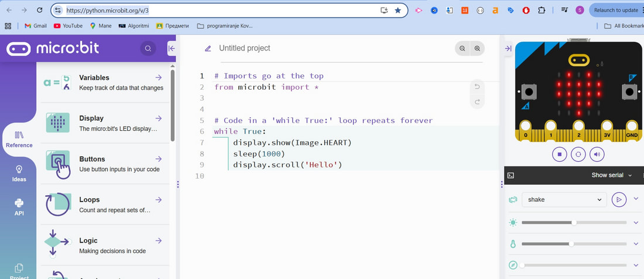Viewport: 644px width, 279px height.
Task: Open the Reference tab
Action: [19, 139]
